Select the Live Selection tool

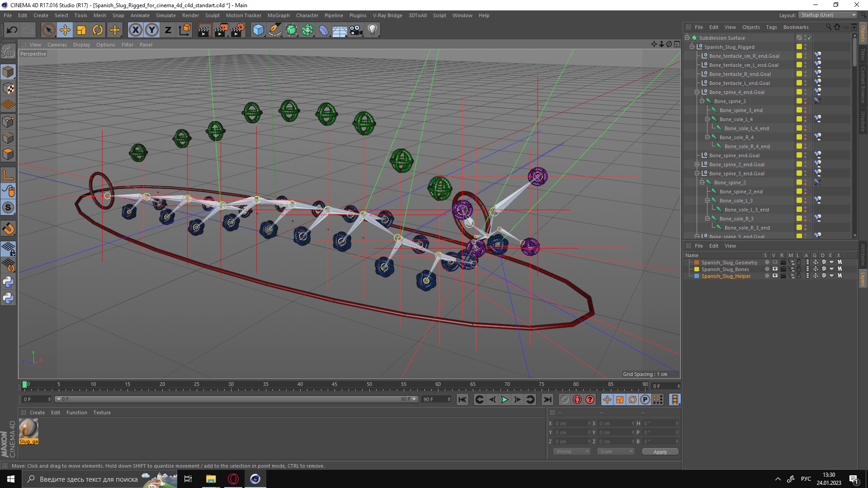(48, 30)
